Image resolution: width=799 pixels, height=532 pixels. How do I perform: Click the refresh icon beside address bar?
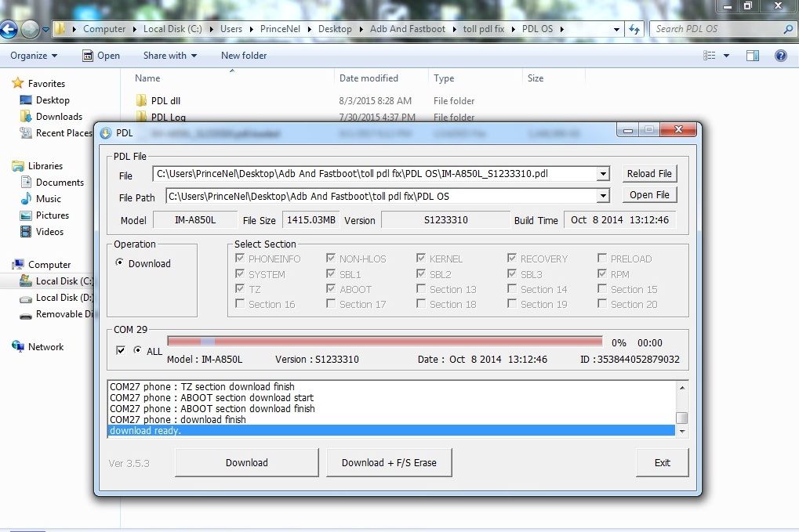tap(634, 29)
